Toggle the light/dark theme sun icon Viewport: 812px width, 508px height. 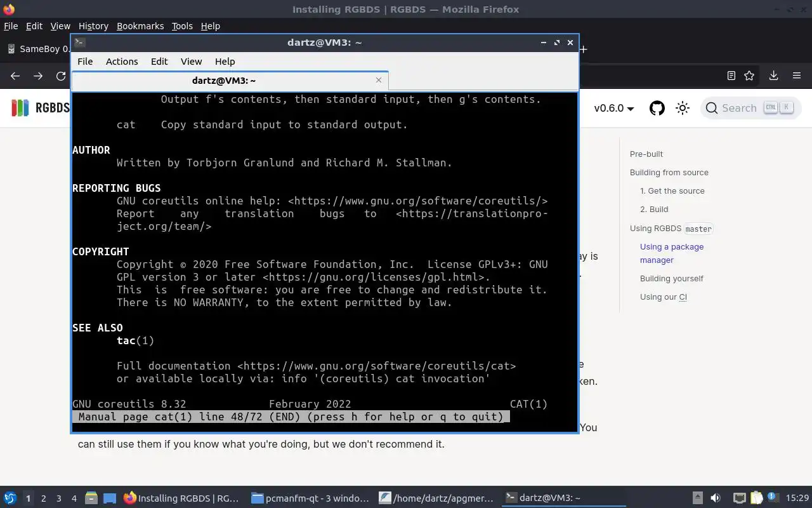pos(683,108)
